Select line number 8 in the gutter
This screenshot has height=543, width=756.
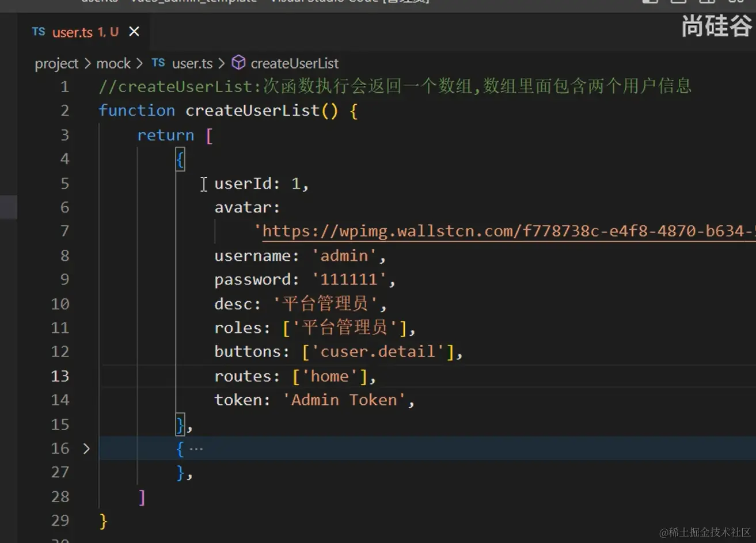pyautogui.click(x=64, y=255)
